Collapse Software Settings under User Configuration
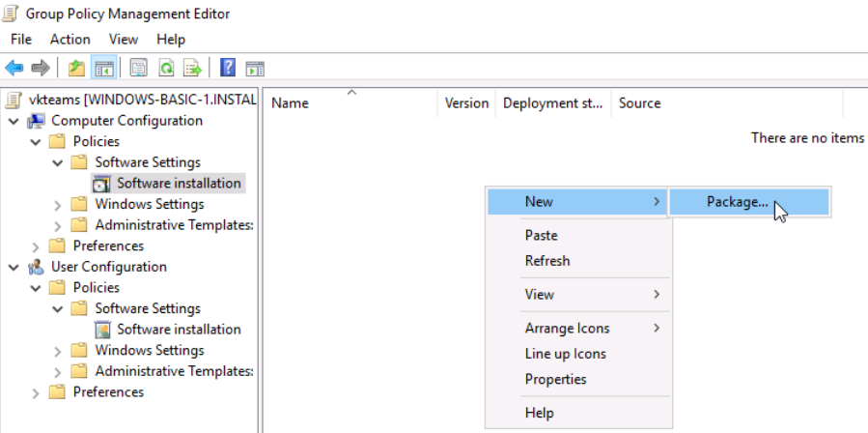868x433 pixels. [x=58, y=309]
